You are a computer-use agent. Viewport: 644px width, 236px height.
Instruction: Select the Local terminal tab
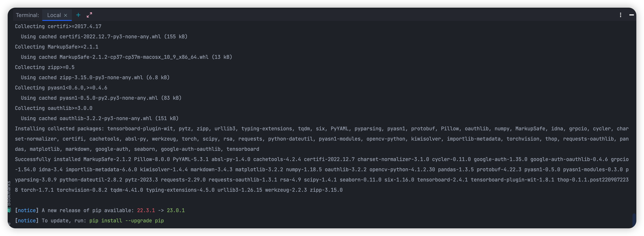pos(54,15)
